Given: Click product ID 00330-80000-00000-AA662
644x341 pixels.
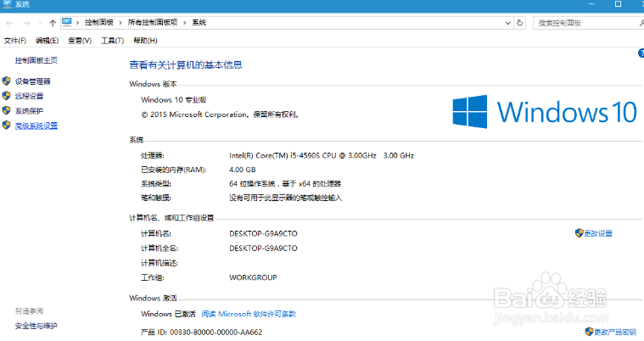Looking at the screenshot, I should 216,332.
